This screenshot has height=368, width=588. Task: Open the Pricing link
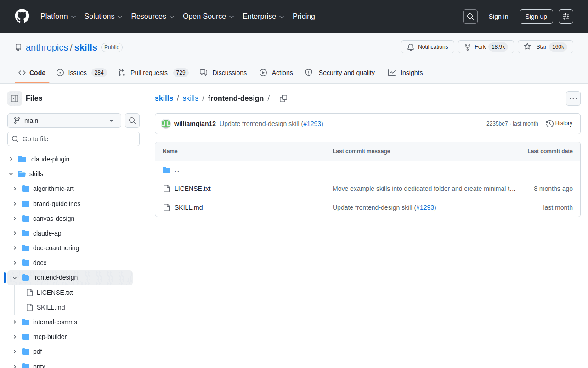[x=304, y=17]
